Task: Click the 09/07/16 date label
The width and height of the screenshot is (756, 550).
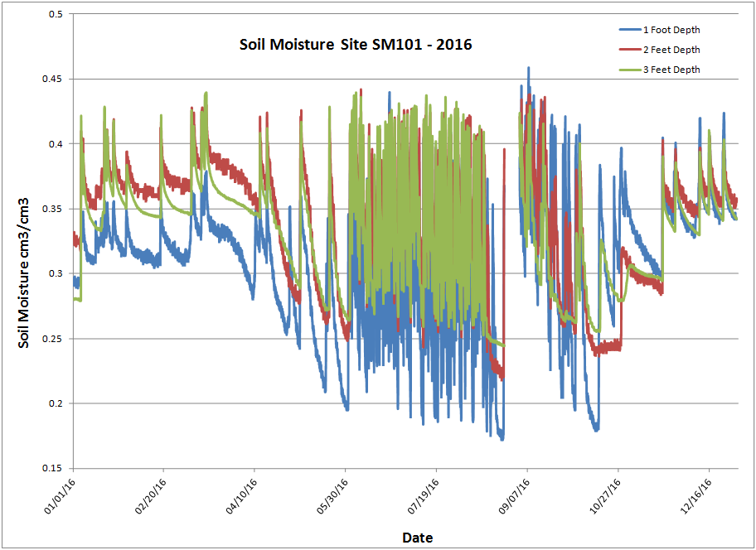Action: [x=515, y=496]
